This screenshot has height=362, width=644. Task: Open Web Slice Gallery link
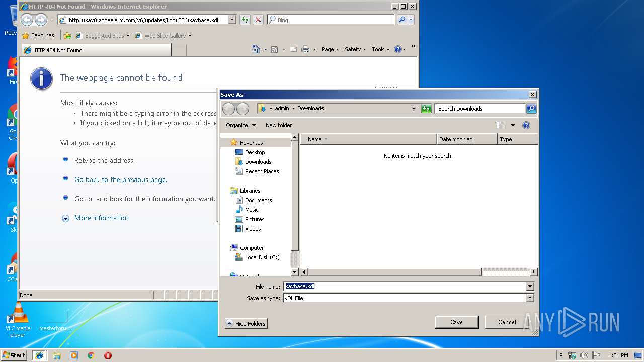[163, 35]
